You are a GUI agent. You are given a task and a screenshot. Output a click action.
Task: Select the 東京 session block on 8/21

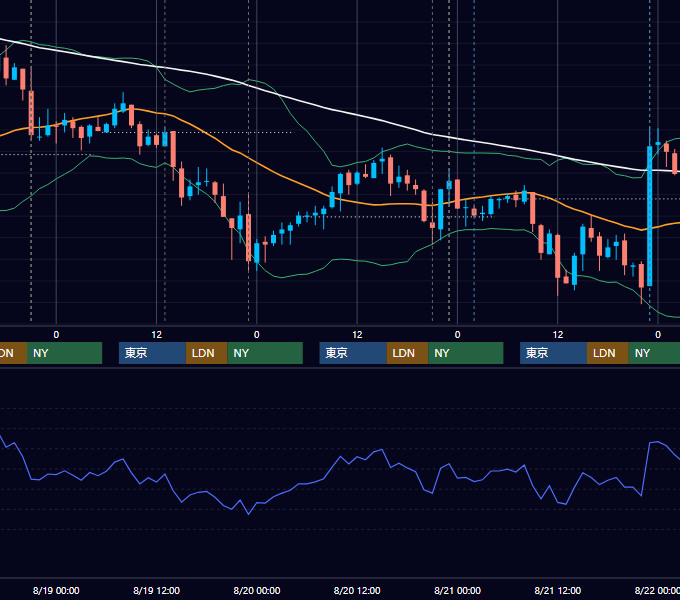[554, 353]
